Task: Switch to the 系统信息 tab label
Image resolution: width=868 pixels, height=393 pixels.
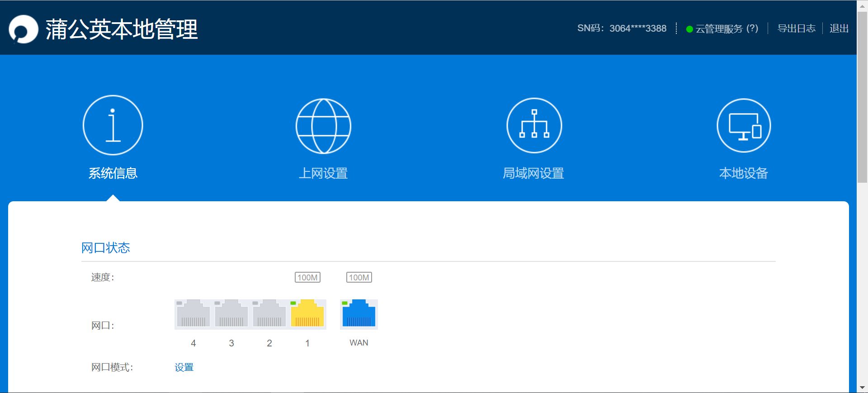Action: 113,173
